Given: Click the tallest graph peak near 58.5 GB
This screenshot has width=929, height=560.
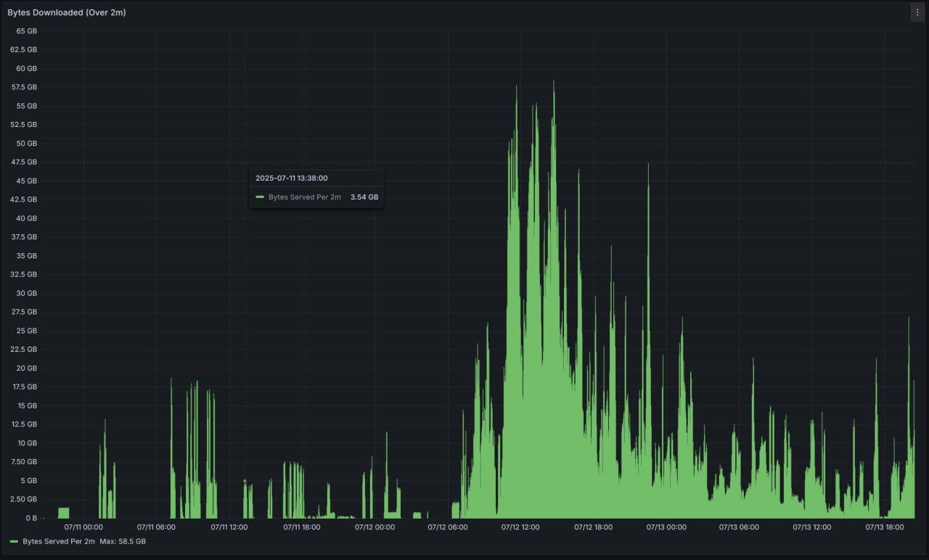Looking at the screenshot, I should pyautogui.click(x=554, y=83).
